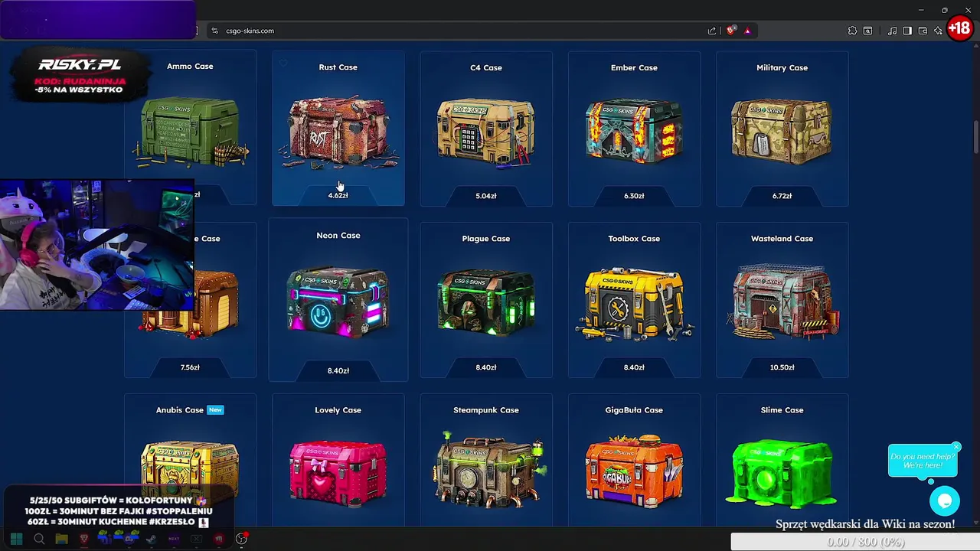The height and width of the screenshot is (551, 980).
Task: Open Brave Shields lion icon
Action: coord(731,31)
